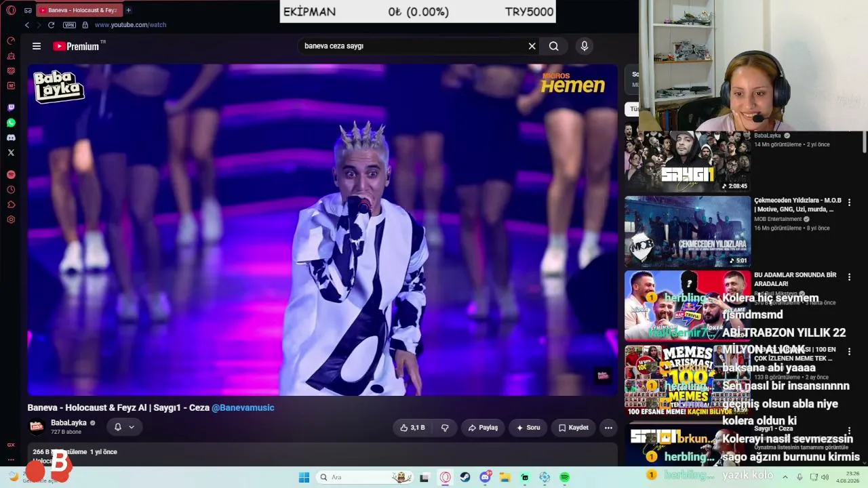Click the youtube.com/watch address bar
The height and width of the screenshot is (488, 868).
[x=130, y=25]
